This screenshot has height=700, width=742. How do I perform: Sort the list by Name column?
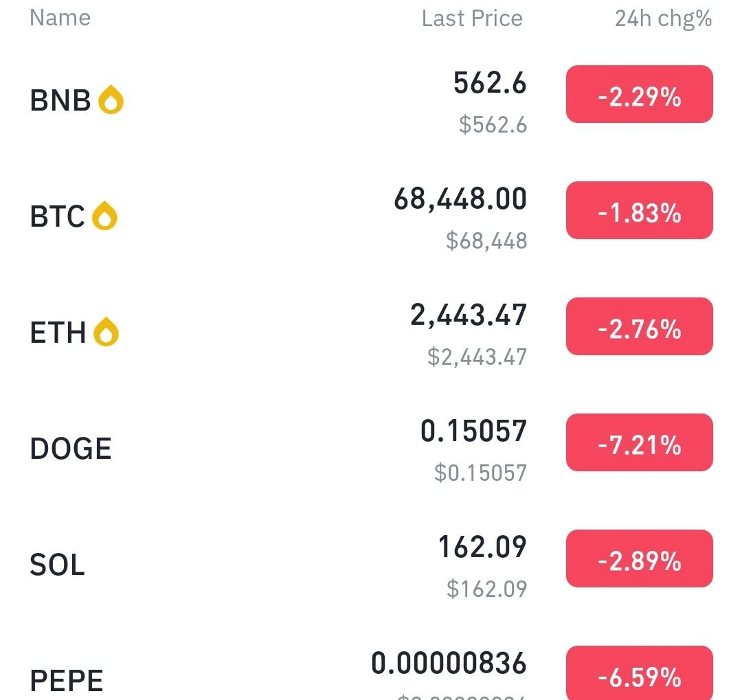click(x=60, y=18)
